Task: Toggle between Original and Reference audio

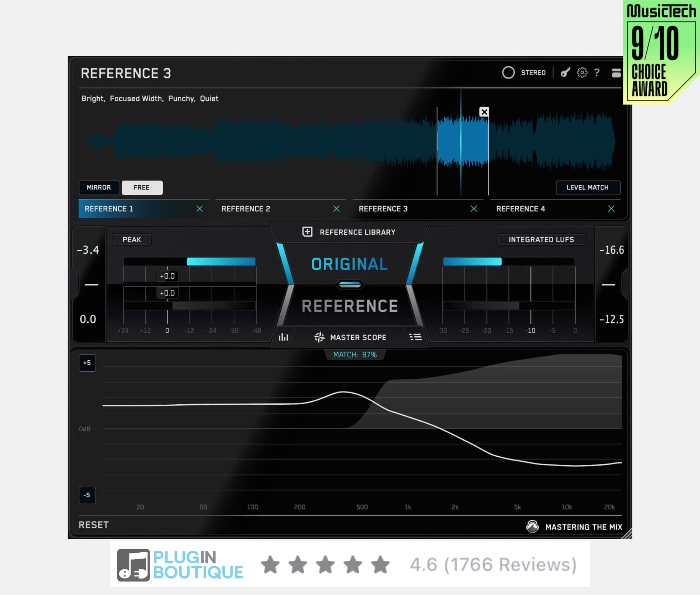Action: [349, 284]
